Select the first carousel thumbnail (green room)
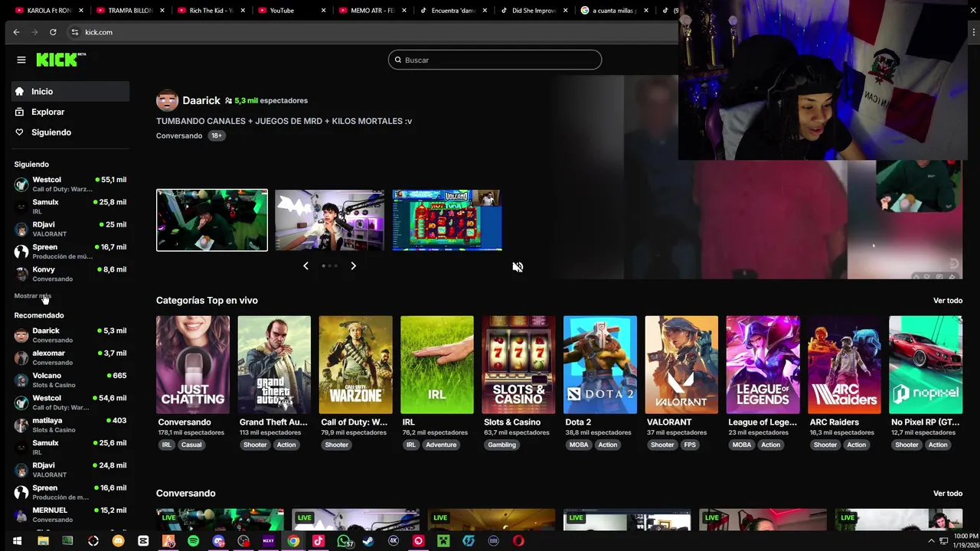 click(212, 220)
